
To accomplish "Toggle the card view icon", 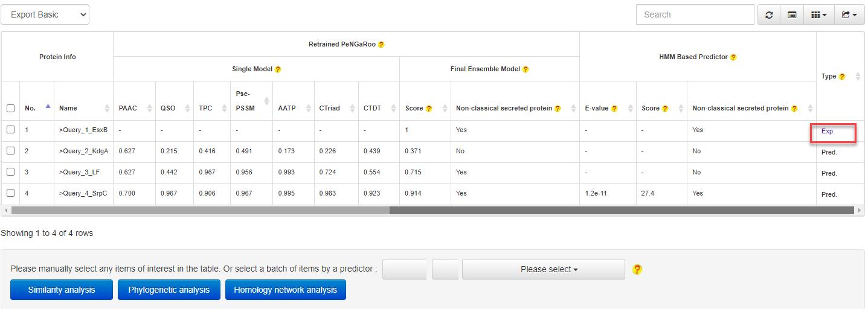I will pos(792,15).
